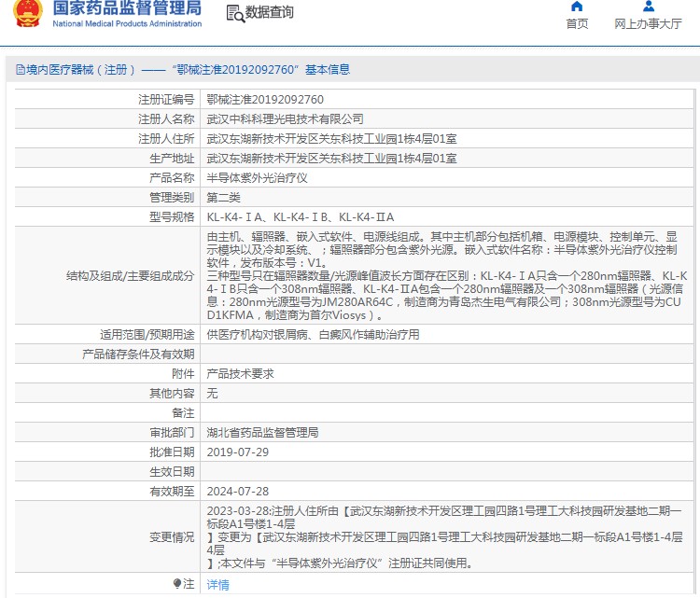Click the lightbulb icon beside 注

tap(177, 584)
